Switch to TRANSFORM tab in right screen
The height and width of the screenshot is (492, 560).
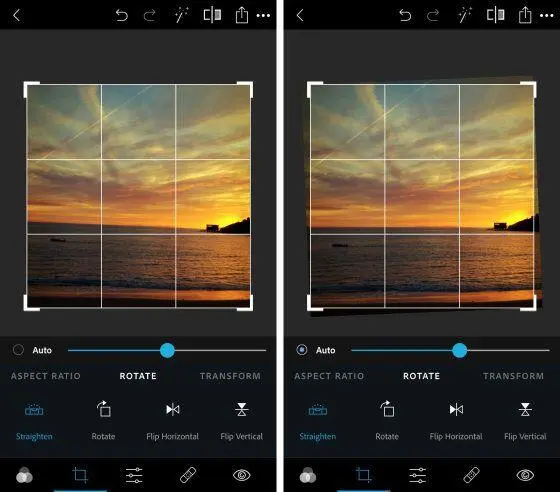coord(514,376)
